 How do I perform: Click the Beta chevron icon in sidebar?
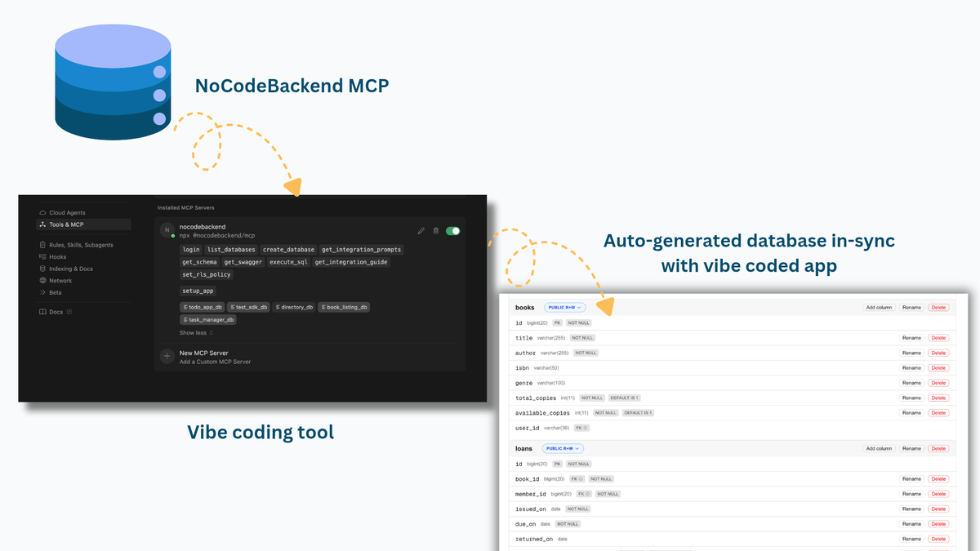(x=42, y=292)
